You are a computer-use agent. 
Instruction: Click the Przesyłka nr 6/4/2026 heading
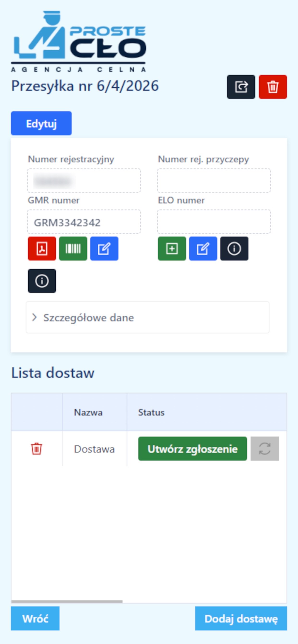click(x=85, y=86)
